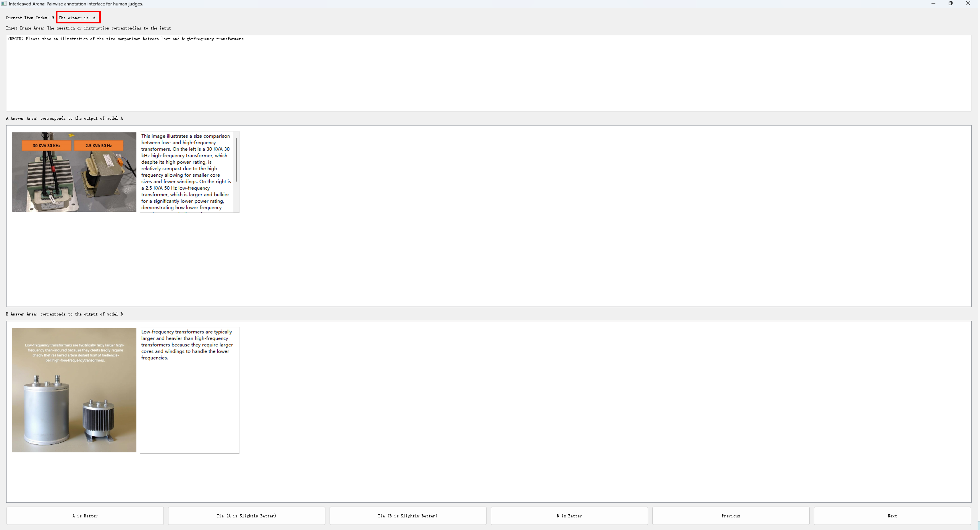
Task: Close the Interleaved Arena window
Action: pos(968,3)
